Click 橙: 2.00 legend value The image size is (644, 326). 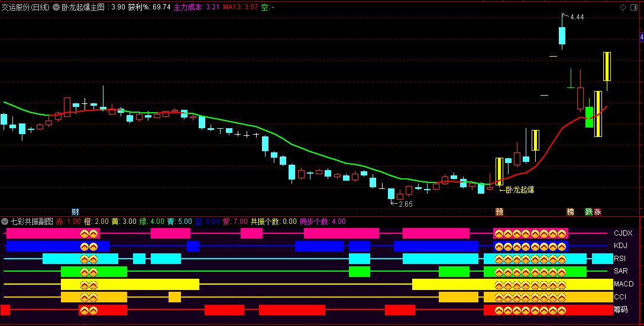click(96, 221)
